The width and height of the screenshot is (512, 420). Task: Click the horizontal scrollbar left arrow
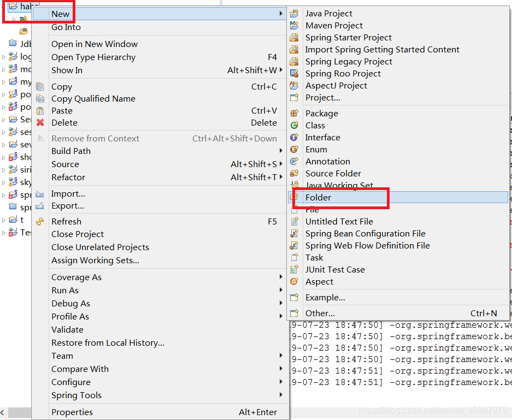point(3,412)
